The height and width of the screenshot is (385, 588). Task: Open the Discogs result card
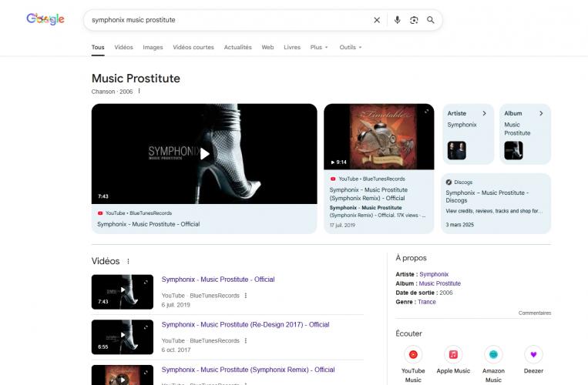click(x=496, y=203)
